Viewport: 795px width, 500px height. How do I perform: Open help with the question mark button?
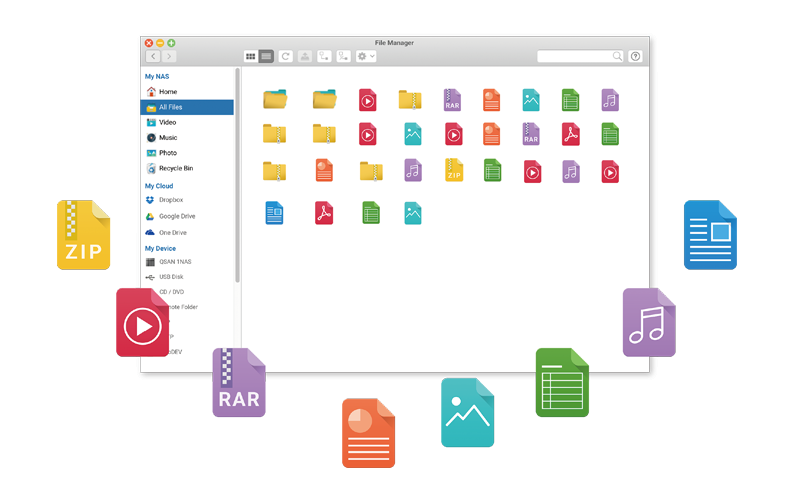(635, 56)
